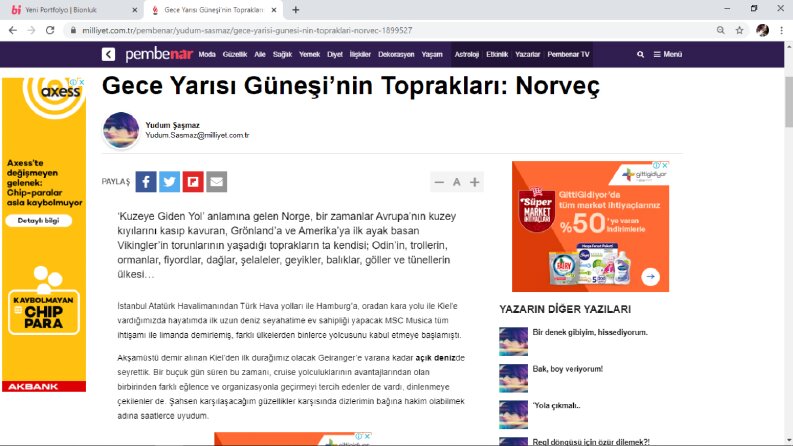Click the arrow button in GittiGidiyor ad
Image resolution: width=793 pixels, height=446 pixels.
point(650,277)
